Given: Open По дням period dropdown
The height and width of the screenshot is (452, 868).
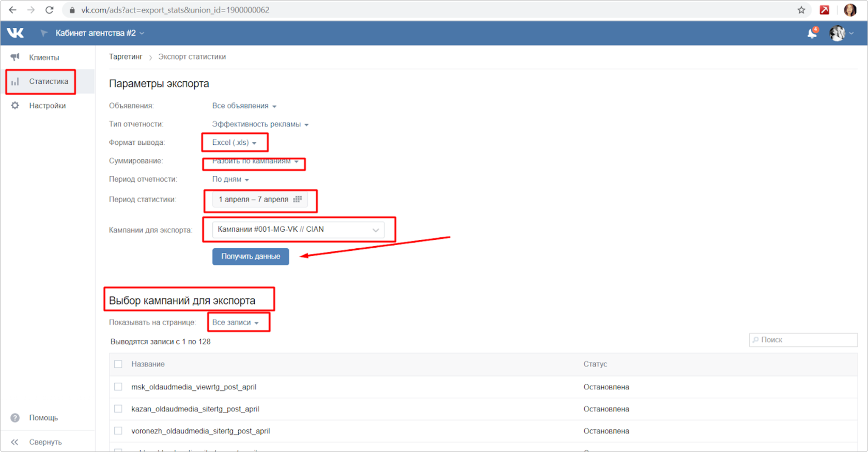Looking at the screenshot, I should click(x=231, y=179).
